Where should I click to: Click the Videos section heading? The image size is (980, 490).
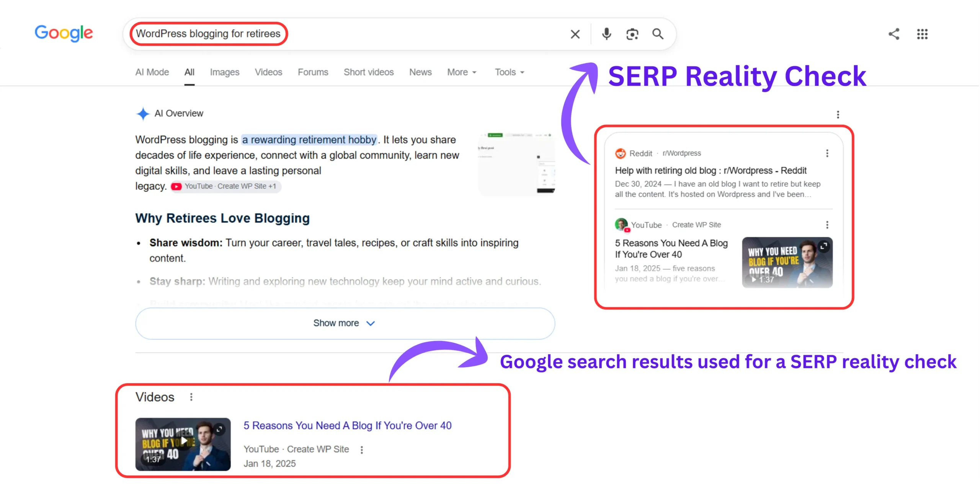155,397
